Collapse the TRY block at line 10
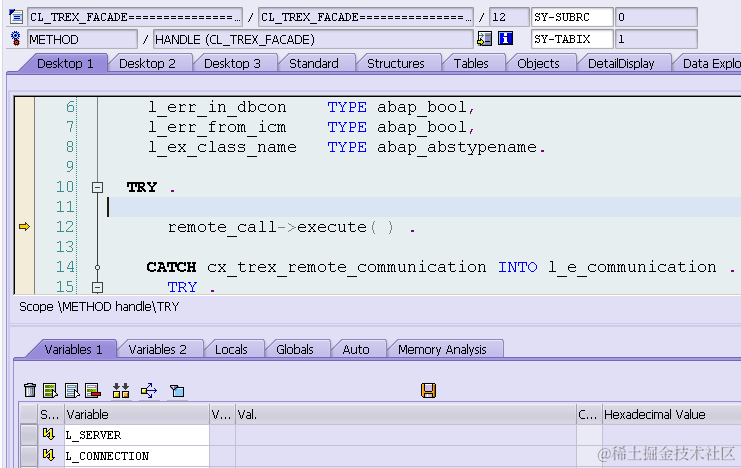The height and width of the screenshot is (468, 741). [97, 188]
